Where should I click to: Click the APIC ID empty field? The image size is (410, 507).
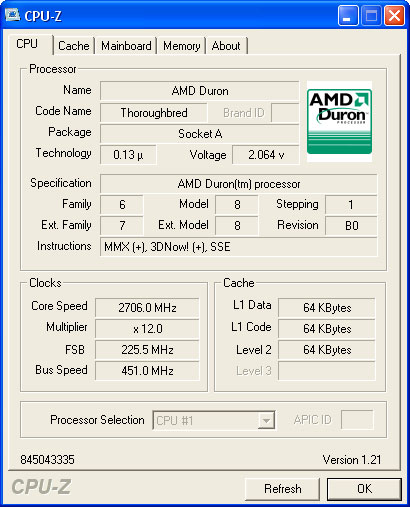coord(357,420)
